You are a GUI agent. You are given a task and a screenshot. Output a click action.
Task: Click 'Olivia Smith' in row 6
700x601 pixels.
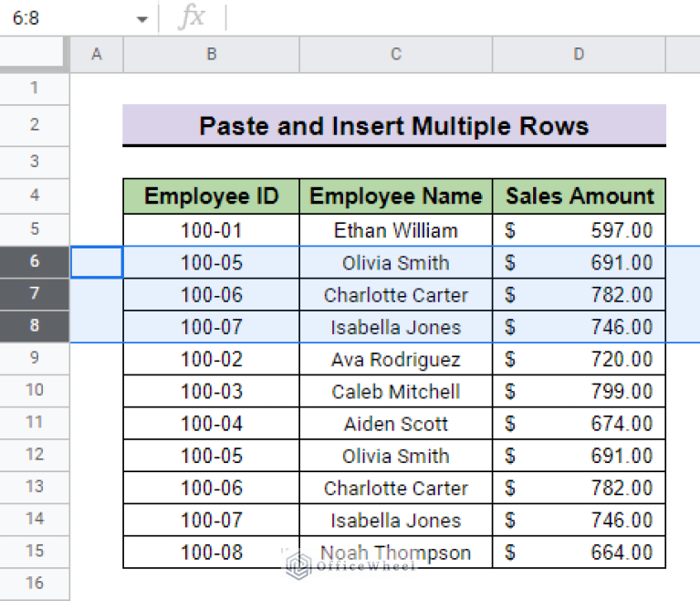(396, 262)
